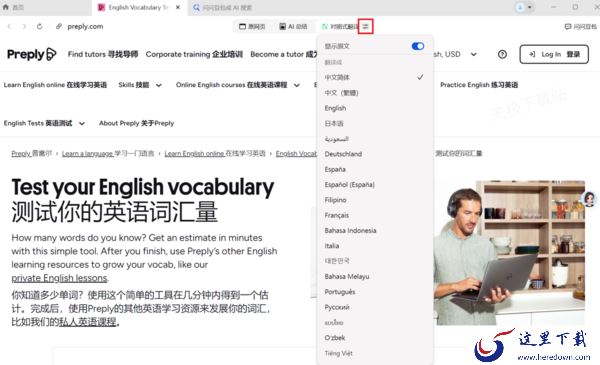Toggle the show original text switch
This screenshot has height=365, width=600.
[x=417, y=46]
